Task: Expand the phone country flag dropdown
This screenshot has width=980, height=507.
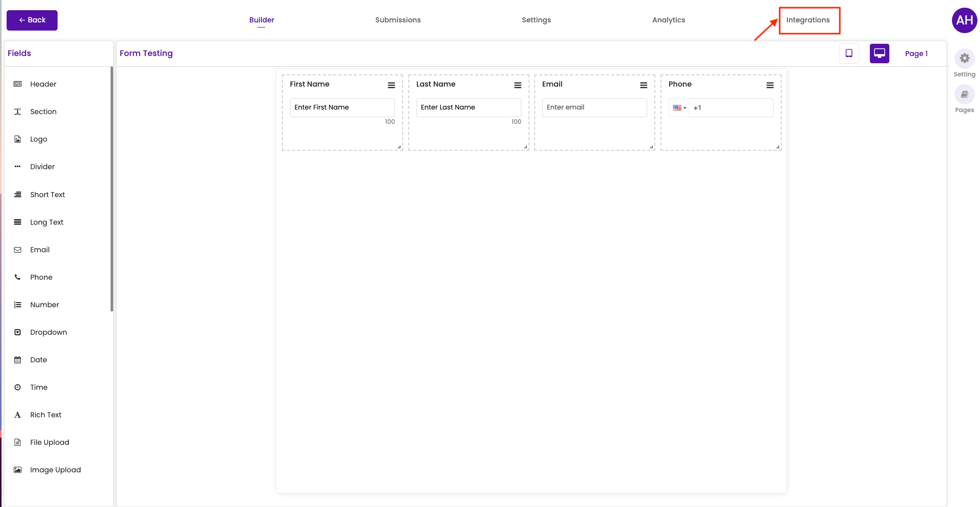Action: pos(679,108)
